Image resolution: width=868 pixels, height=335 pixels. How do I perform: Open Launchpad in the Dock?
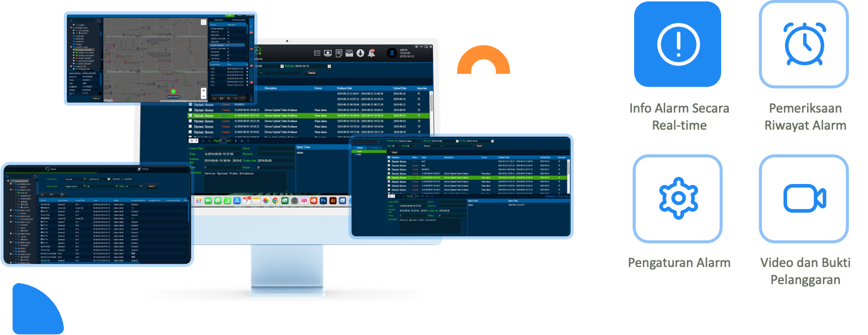pos(199,201)
